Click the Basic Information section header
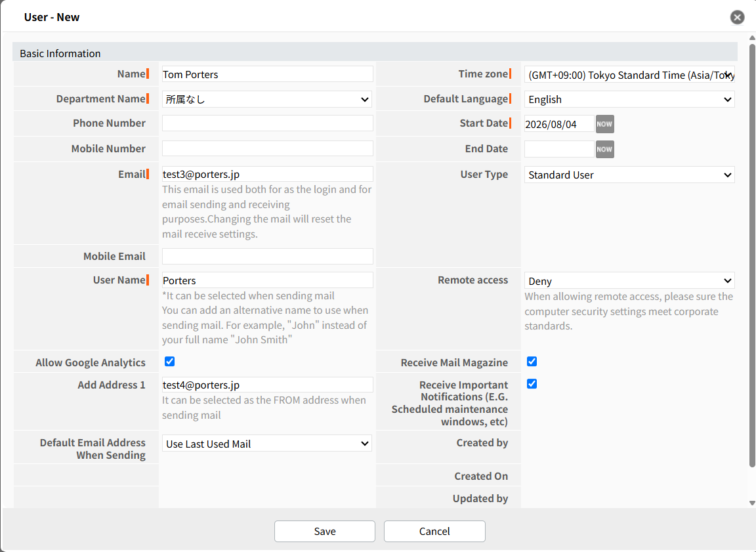 [x=375, y=52]
